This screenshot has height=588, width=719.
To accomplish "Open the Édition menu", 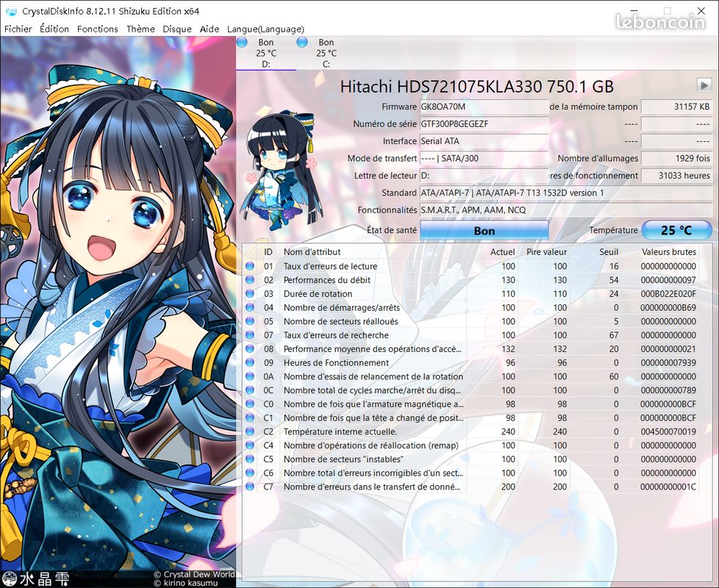I will [x=54, y=29].
